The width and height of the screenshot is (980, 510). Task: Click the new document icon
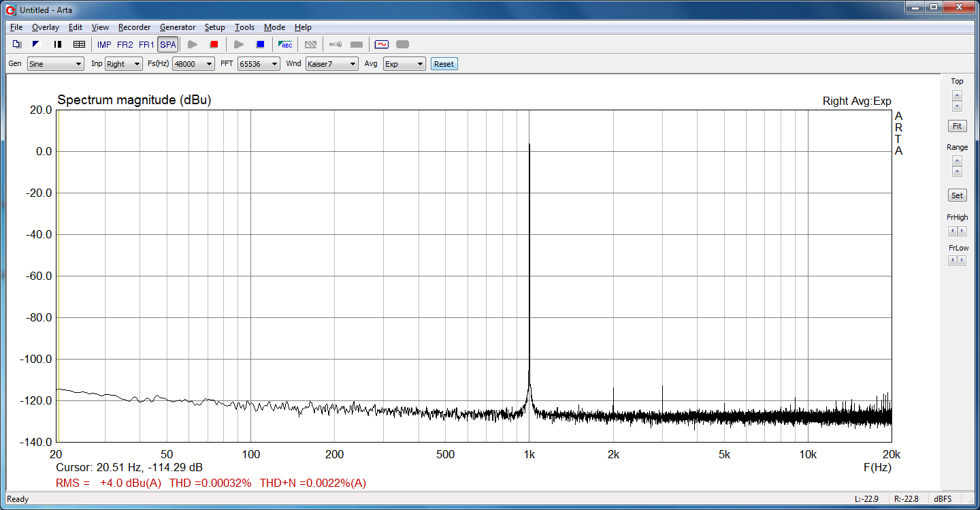coord(17,44)
